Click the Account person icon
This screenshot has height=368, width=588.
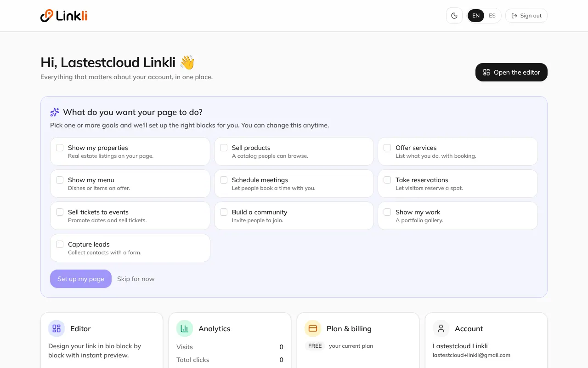[x=441, y=328]
